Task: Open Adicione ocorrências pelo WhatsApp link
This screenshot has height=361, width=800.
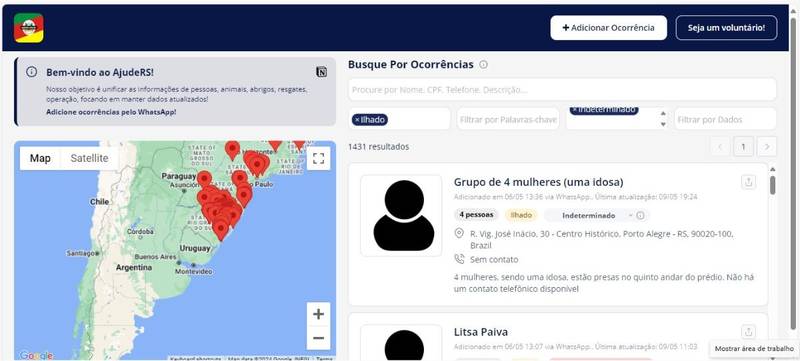Action: click(x=111, y=112)
